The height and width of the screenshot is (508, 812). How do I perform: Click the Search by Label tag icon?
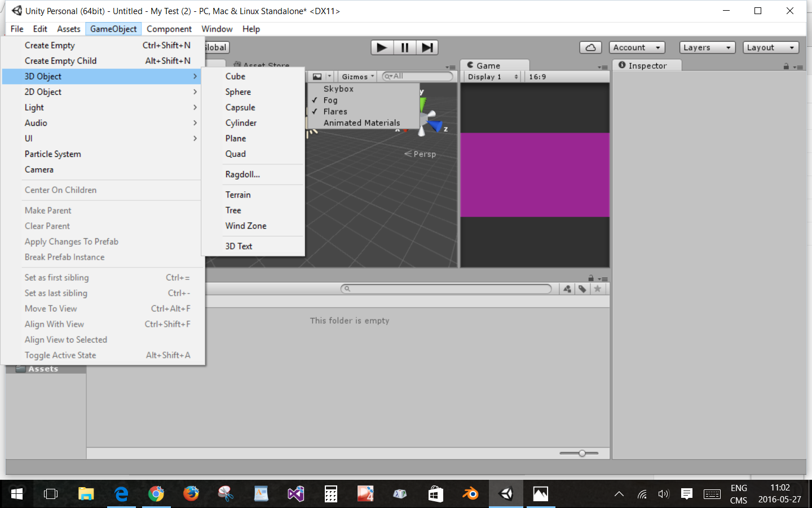point(582,288)
